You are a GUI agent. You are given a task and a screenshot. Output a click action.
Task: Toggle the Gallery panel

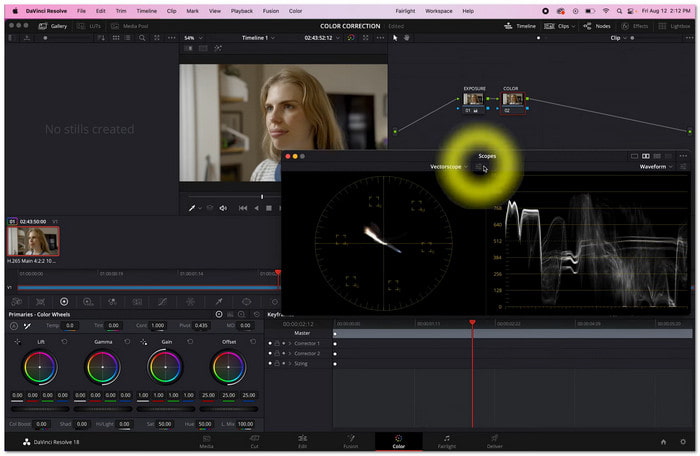tap(53, 26)
